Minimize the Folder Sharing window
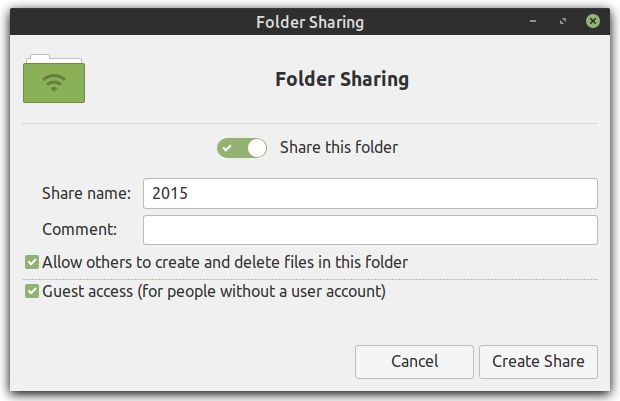This screenshot has width=620, height=401. point(533,21)
